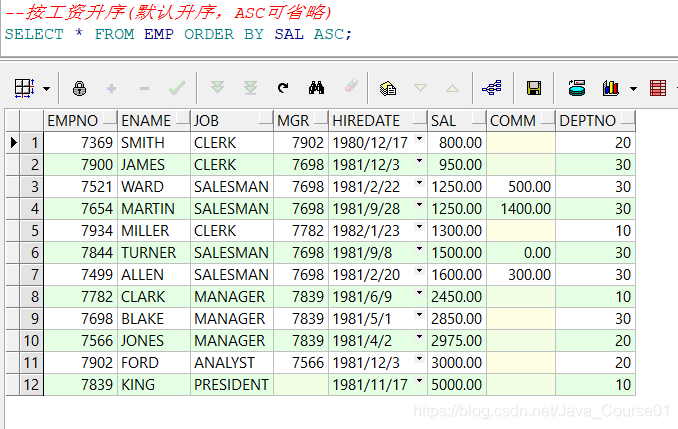Click the delete record minus icon
This screenshot has height=429, width=678.
click(x=144, y=89)
